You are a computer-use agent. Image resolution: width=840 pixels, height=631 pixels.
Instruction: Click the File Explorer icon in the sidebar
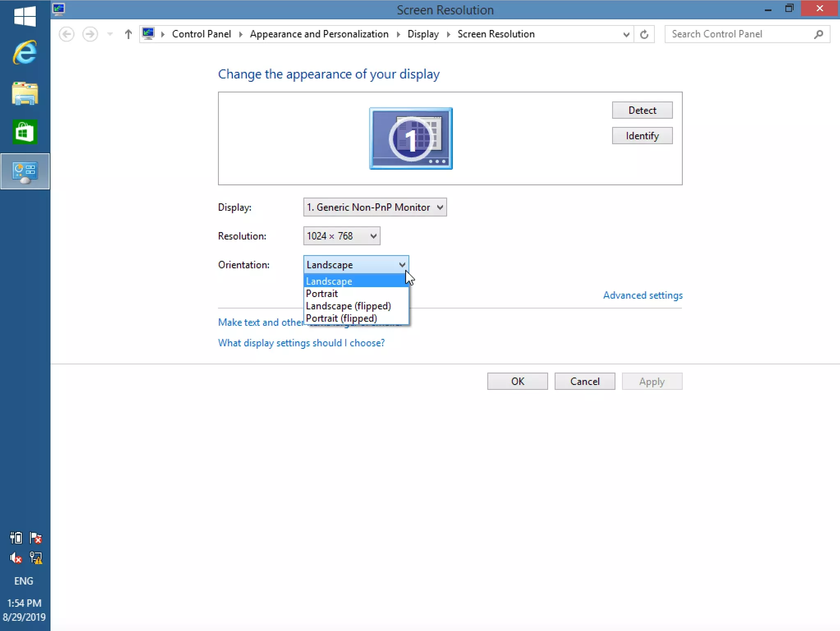[x=25, y=93]
